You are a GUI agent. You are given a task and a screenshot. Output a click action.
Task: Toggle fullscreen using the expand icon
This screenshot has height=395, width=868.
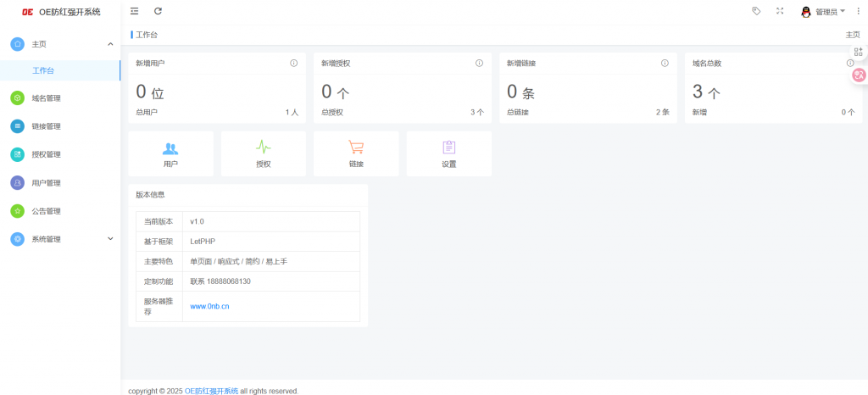(780, 11)
